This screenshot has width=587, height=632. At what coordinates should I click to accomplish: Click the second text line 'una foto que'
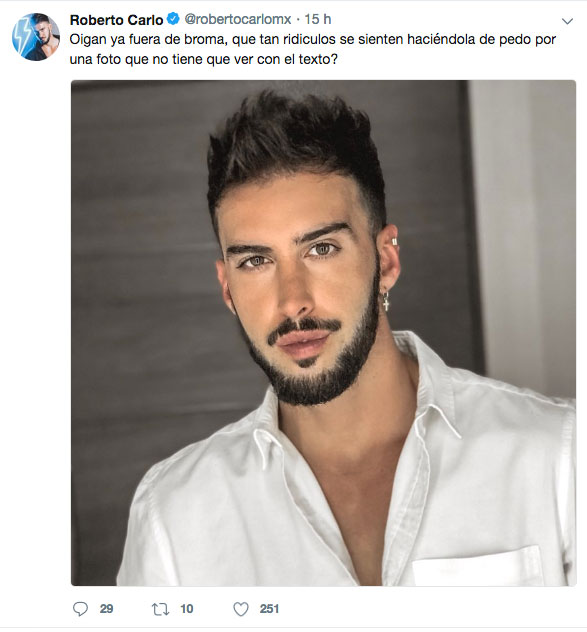tap(204, 59)
